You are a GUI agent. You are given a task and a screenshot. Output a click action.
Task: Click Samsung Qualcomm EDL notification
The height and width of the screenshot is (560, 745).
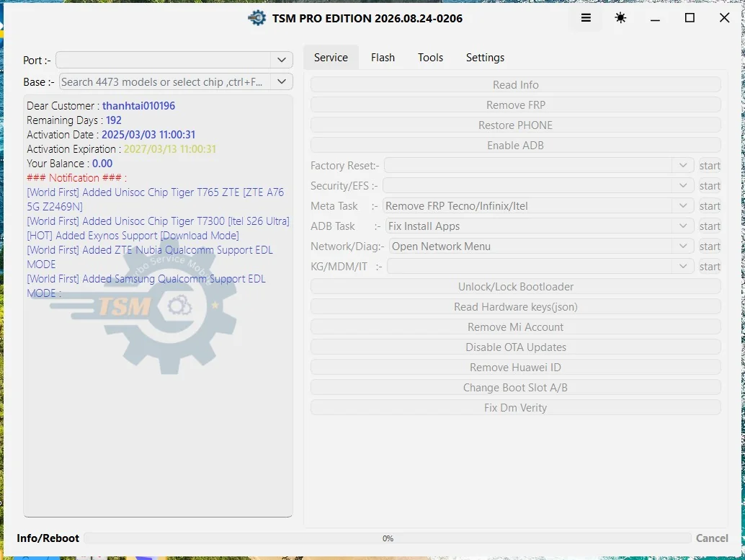146,285
